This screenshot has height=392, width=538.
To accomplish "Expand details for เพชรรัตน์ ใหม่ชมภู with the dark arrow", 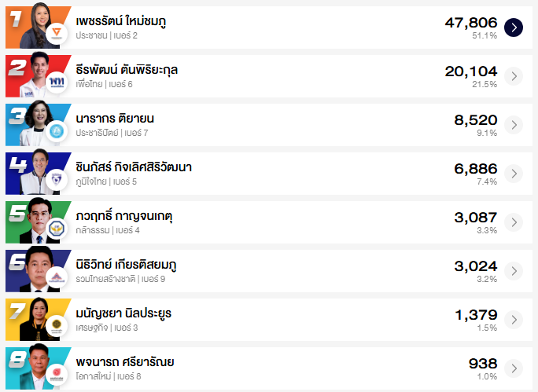I will 513,27.
